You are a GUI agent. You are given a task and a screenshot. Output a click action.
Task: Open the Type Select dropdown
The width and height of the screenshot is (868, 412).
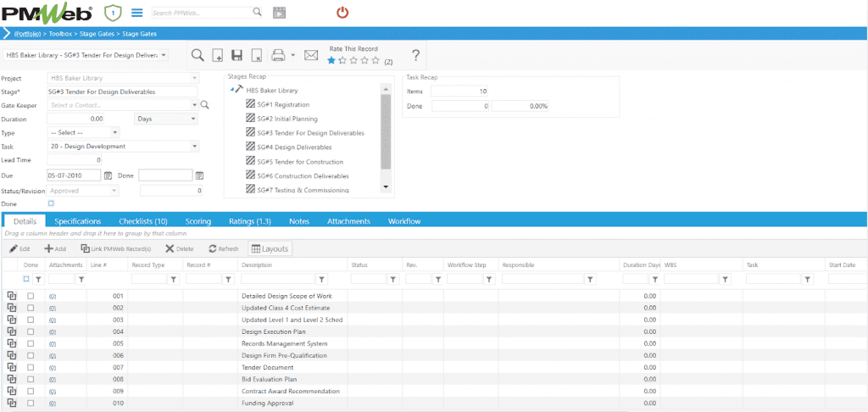(114, 133)
